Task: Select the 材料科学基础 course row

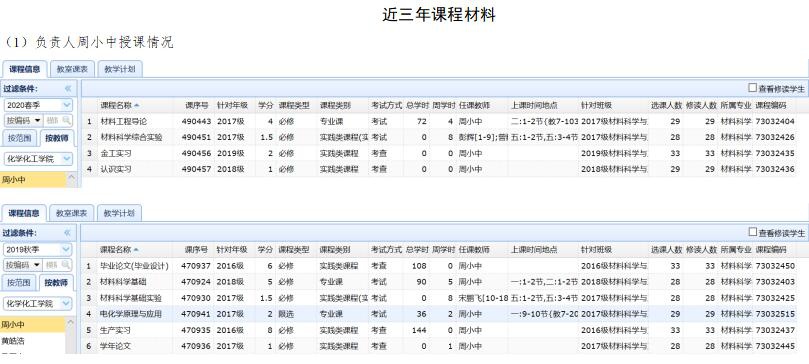Action: click(x=440, y=282)
